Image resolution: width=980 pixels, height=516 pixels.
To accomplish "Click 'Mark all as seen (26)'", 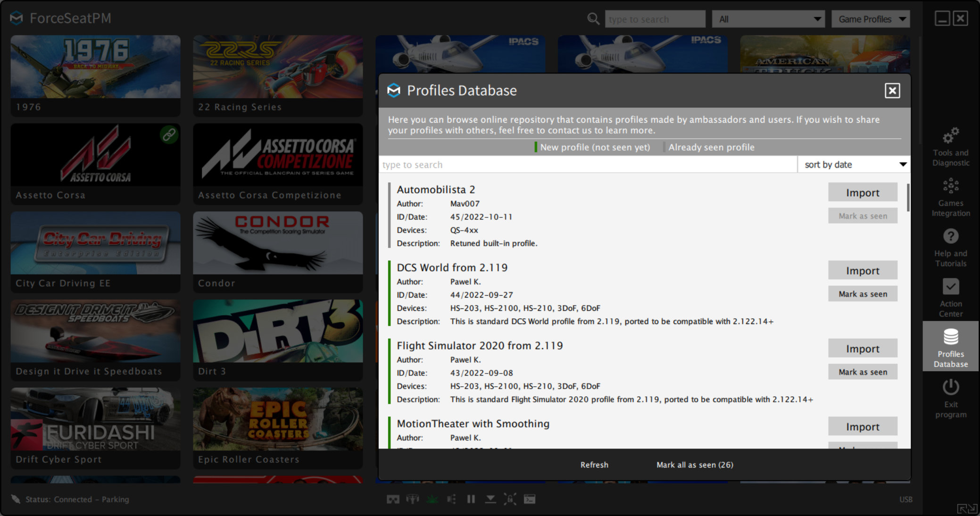I will coord(695,465).
